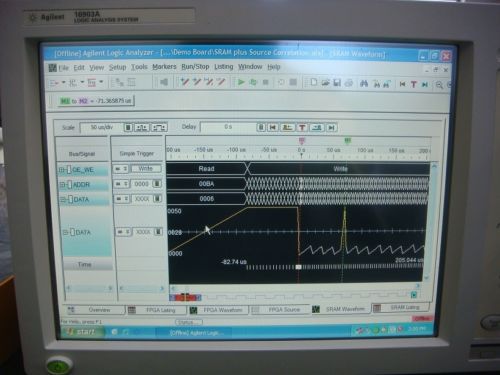Open the Markers menu
The width and height of the screenshot is (500, 375).
(x=164, y=67)
